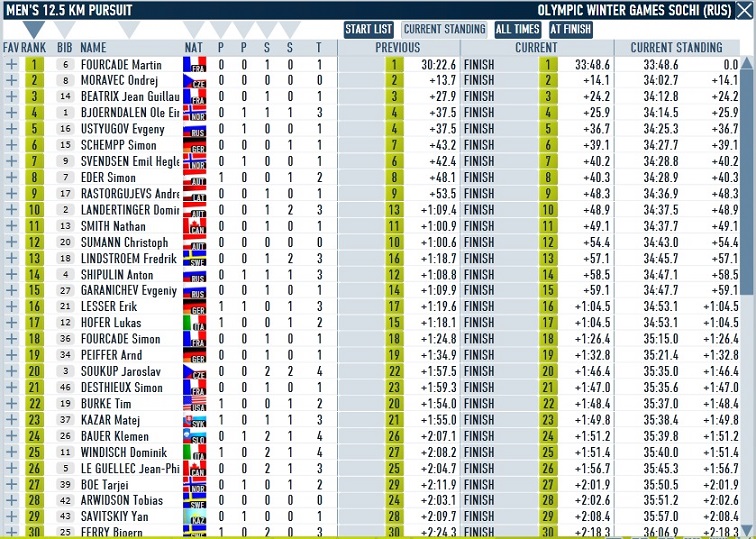Select athlete name DESTHIEUX Simon
Screen dimensions: 756x539
click(122, 388)
